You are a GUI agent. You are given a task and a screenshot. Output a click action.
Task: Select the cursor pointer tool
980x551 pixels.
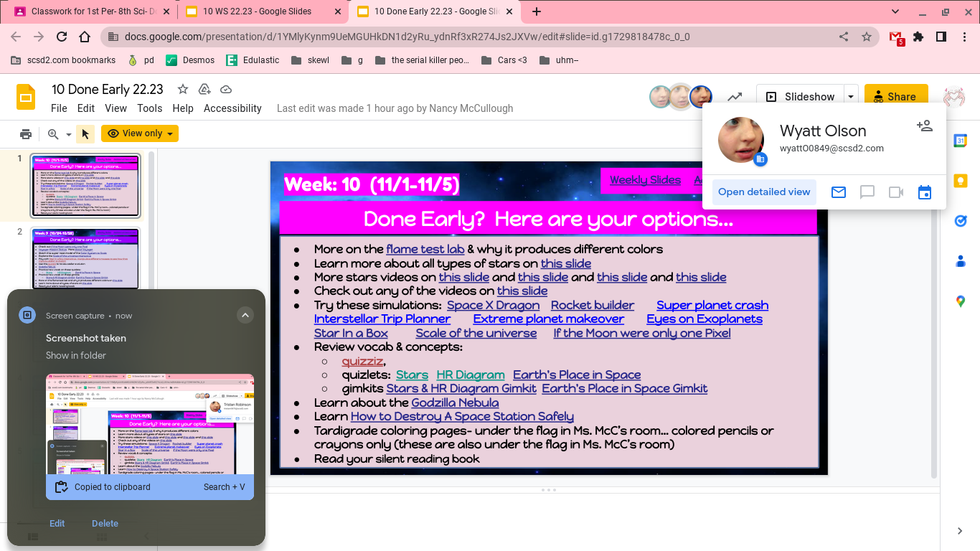click(x=85, y=133)
